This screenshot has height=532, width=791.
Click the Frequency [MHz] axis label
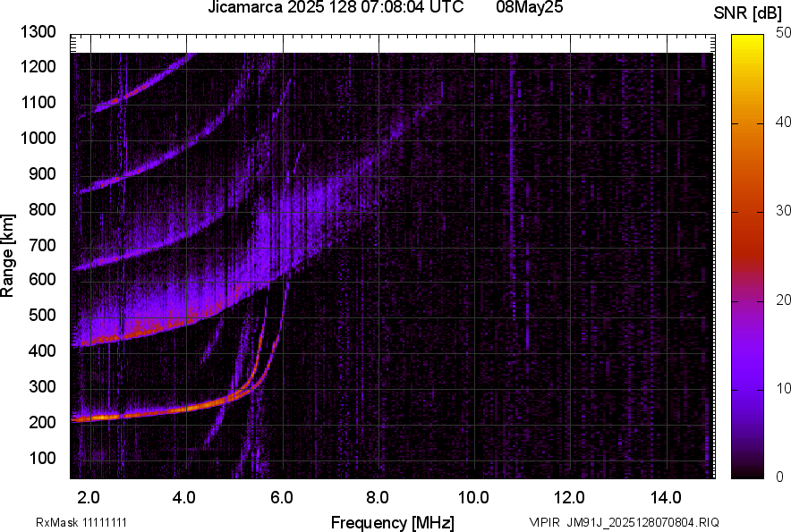pyautogui.click(x=393, y=522)
